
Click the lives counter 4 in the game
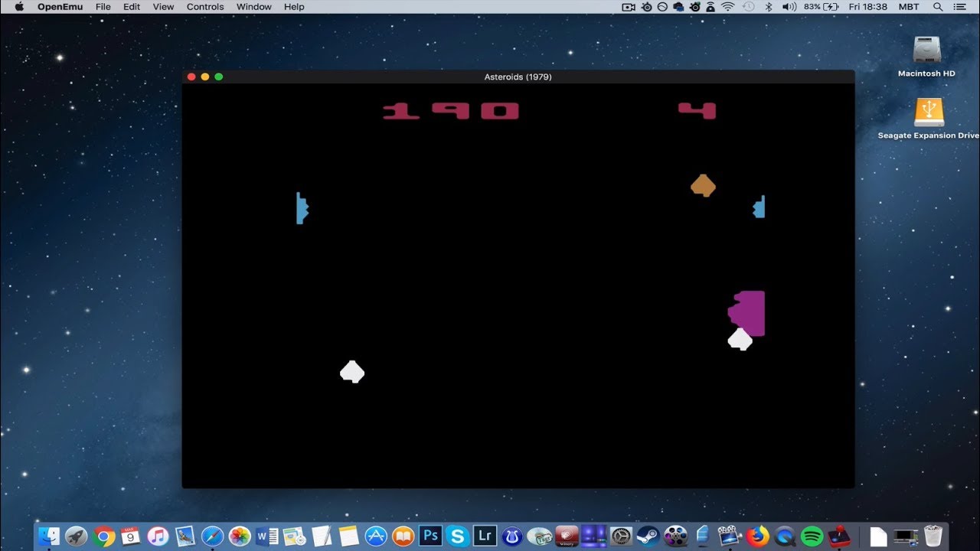point(697,112)
